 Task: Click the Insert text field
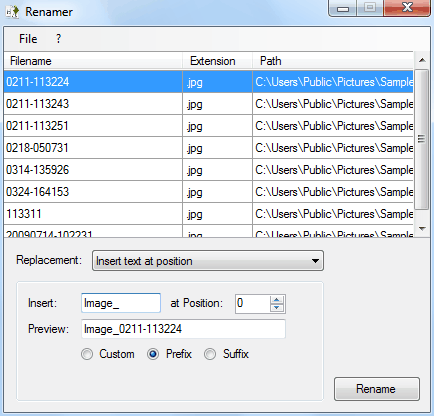[121, 303]
